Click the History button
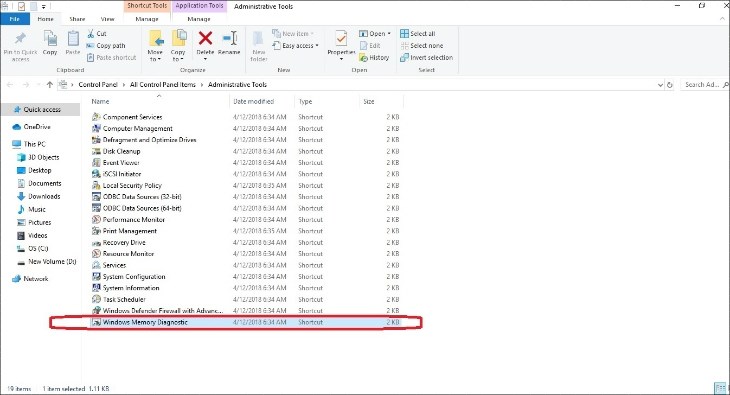The height and width of the screenshot is (395, 730). tap(374, 57)
